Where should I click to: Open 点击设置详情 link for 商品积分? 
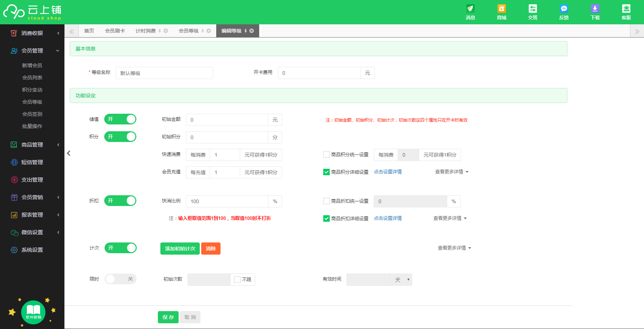point(388,172)
